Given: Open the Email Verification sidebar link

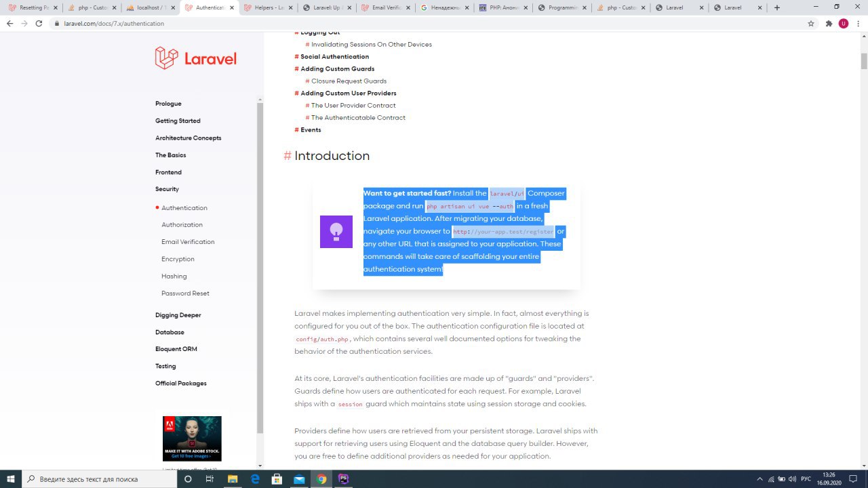Looking at the screenshot, I should point(188,242).
